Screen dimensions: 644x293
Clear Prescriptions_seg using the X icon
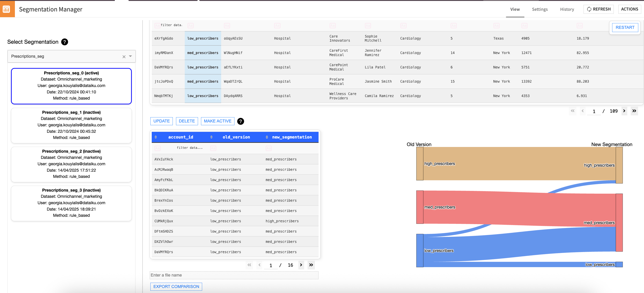124,57
